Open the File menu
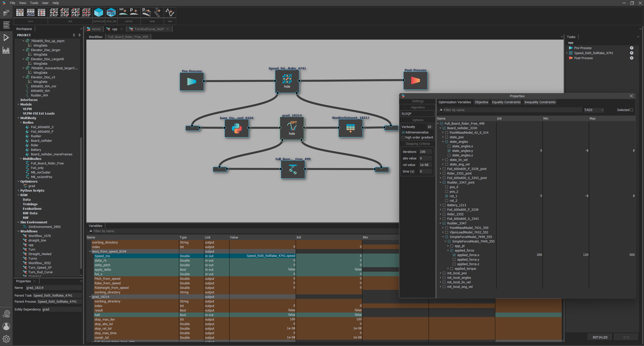The height and width of the screenshot is (346, 644). (13, 3)
